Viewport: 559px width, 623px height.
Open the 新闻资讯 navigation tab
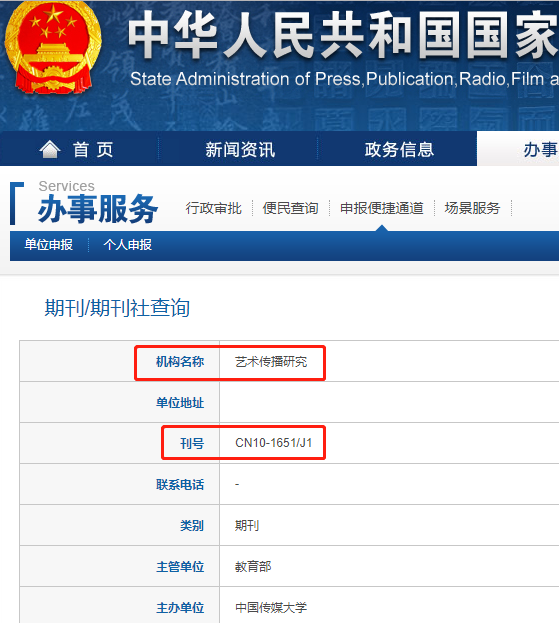tap(240, 150)
